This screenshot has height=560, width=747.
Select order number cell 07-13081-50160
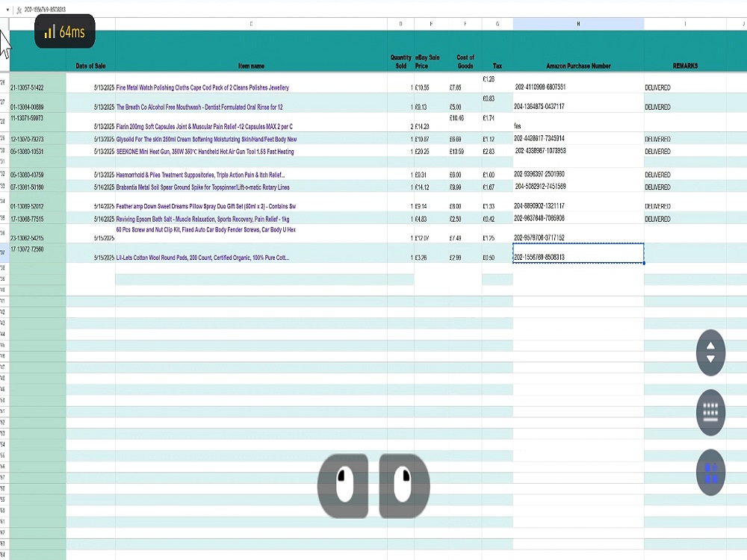tap(37, 186)
